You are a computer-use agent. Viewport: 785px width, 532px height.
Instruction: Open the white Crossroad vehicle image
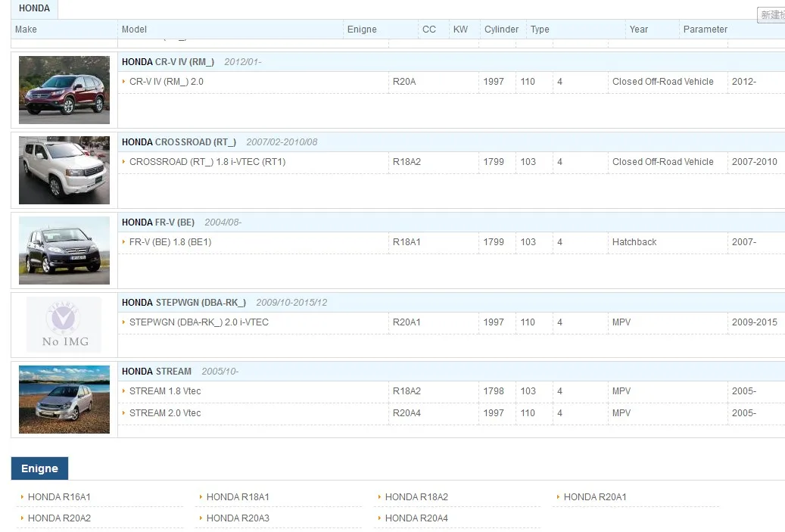[64, 170]
